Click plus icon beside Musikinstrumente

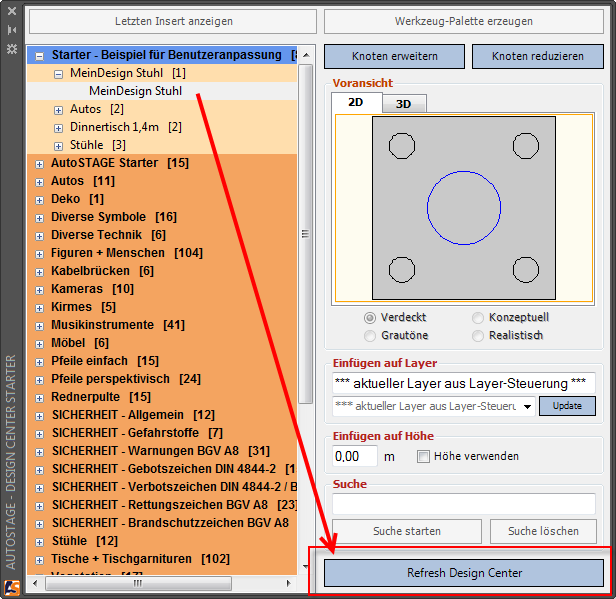[x=40, y=325]
